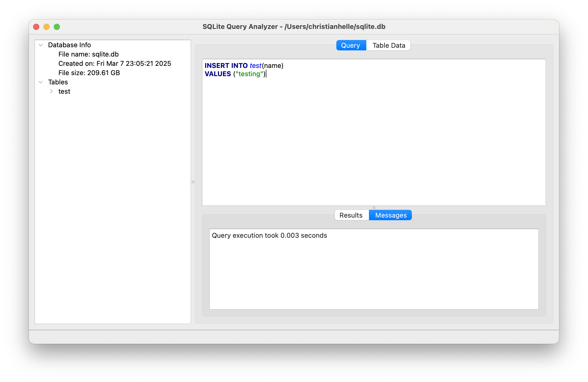
Task: Click inside the SQL query editor
Action: [374, 132]
